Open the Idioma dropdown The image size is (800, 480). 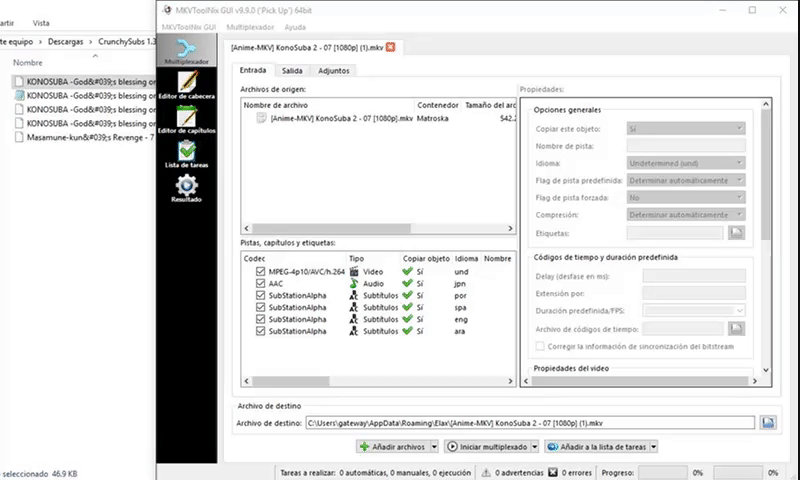click(686, 163)
